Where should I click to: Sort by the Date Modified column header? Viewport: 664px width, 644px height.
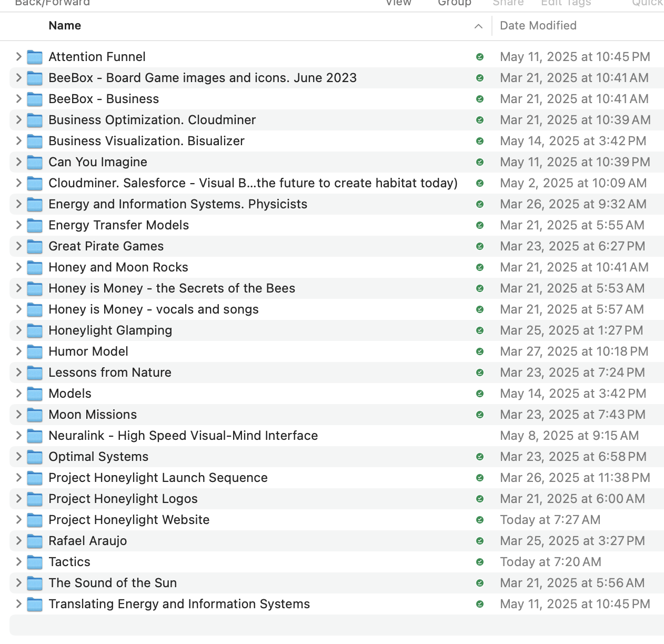point(538,26)
